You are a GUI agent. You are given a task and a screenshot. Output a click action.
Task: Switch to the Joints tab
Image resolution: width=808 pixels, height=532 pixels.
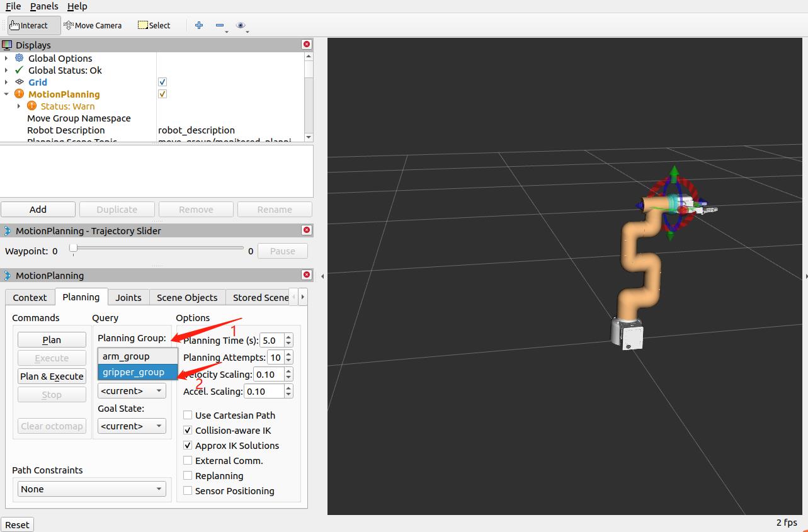coord(128,297)
